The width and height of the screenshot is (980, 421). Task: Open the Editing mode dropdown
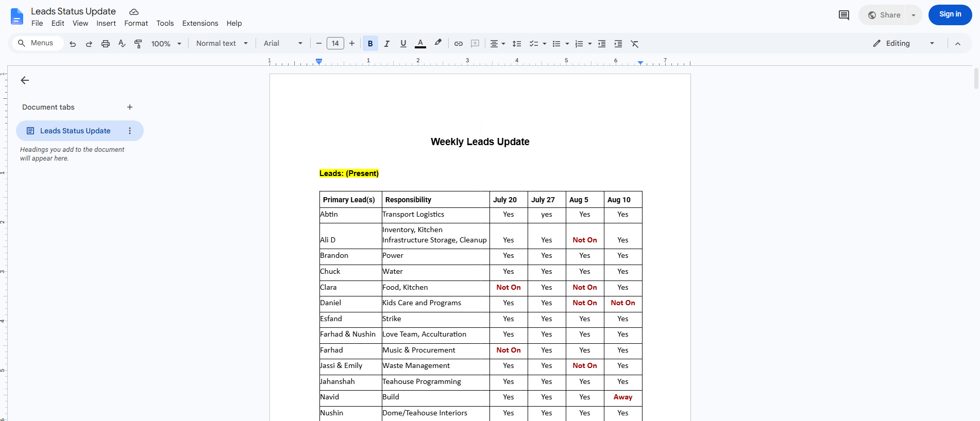[x=904, y=44]
